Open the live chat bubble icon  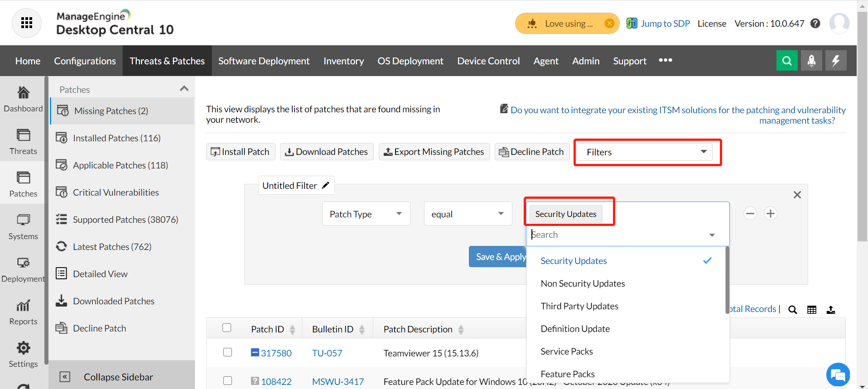click(x=838, y=375)
